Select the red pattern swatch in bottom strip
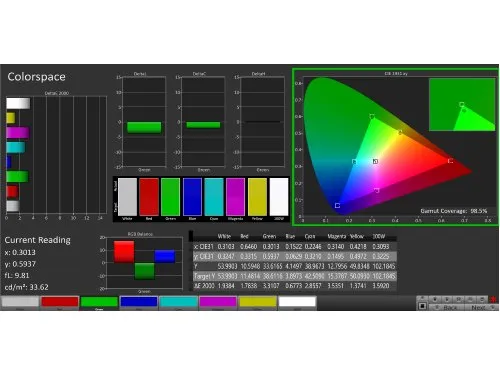 [x=60, y=302]
